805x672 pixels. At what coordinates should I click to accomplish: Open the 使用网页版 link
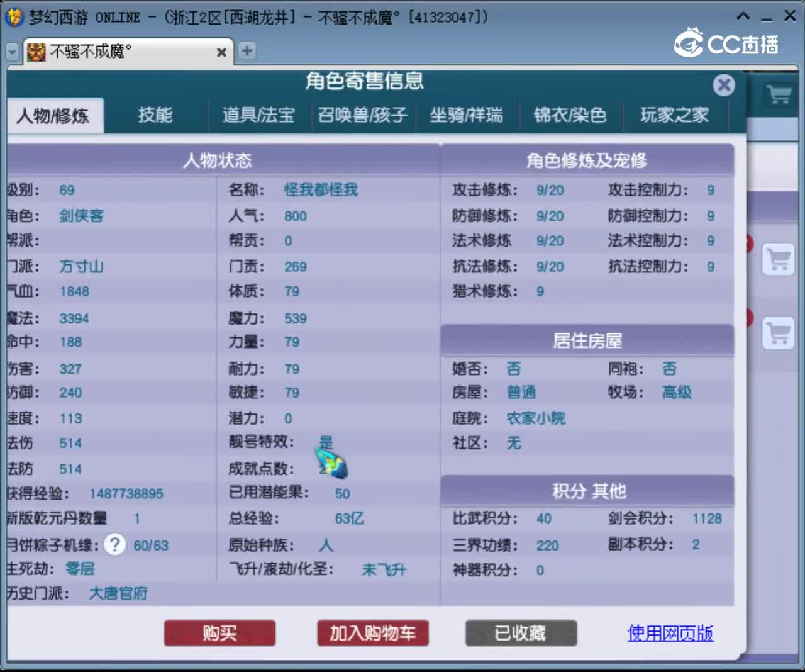coord(670,633)
